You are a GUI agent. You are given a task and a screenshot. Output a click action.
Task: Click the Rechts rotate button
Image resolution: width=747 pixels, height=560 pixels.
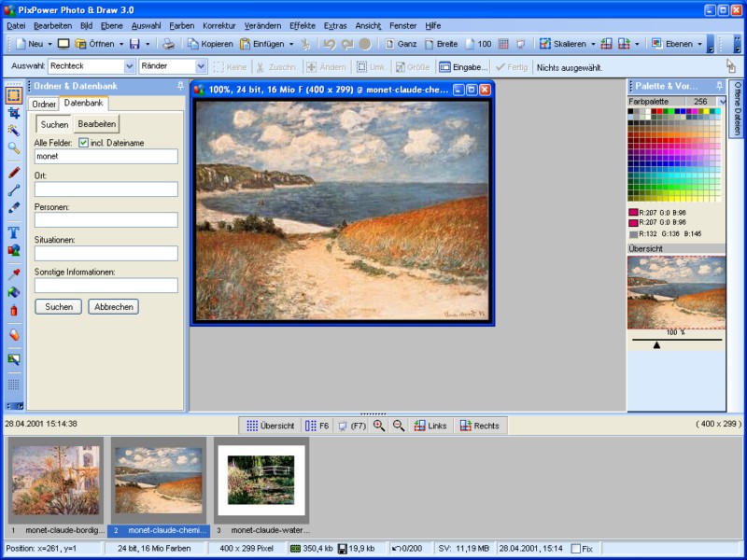(480, 426)
